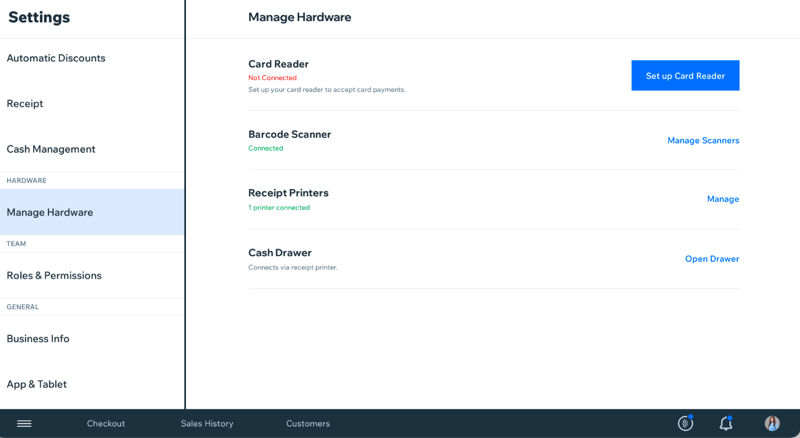Click the Set up Card Reader button
This screenshot has height=438, width=800.
[685, 76]
